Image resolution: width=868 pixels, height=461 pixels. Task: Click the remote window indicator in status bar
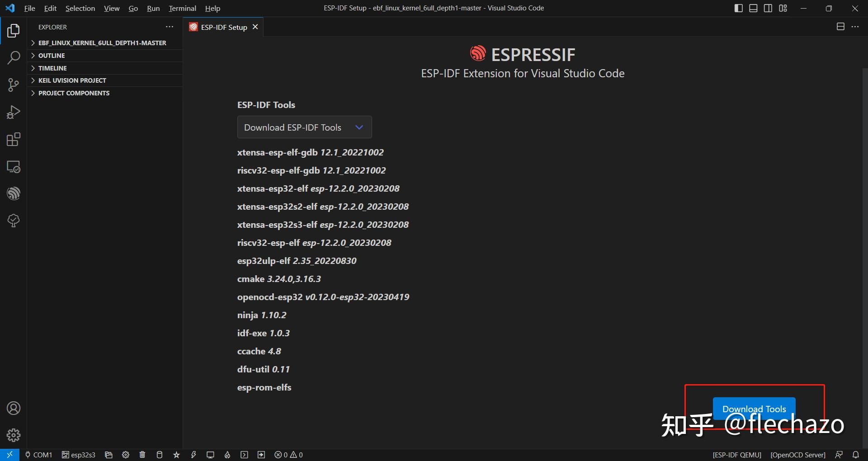click(9, 455)
